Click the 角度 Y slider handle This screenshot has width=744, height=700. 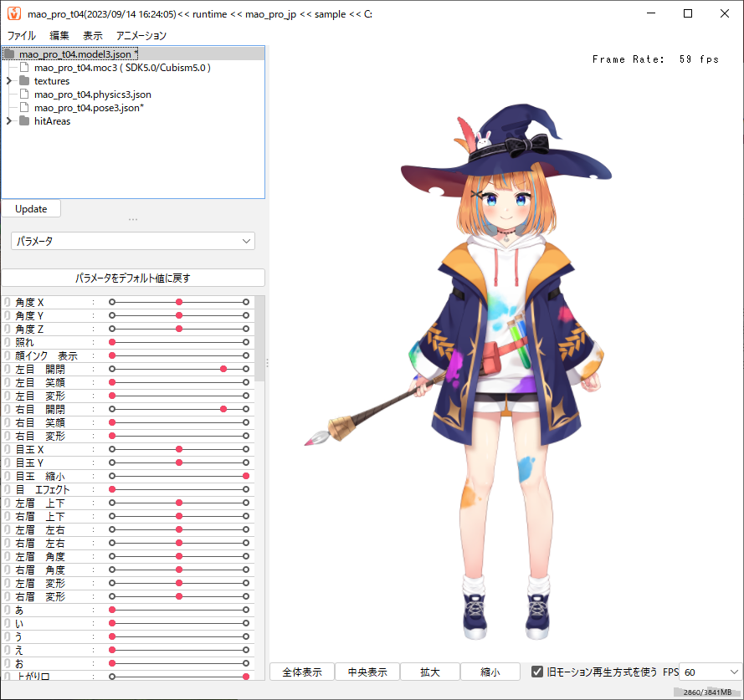coord(179,315)
